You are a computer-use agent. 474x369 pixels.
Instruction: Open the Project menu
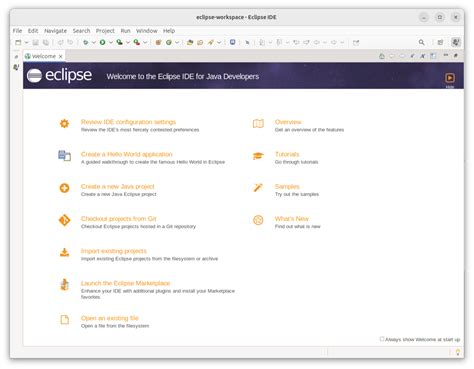(105, 31)
